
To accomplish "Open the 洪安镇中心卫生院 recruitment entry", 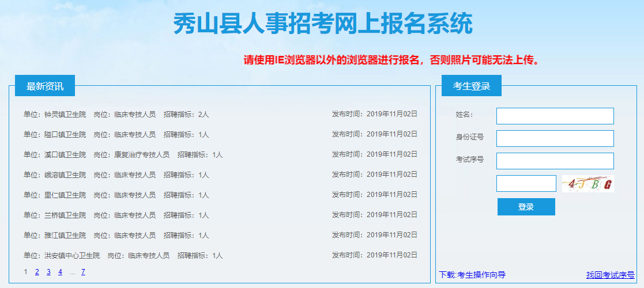I will click(x=123, y=255).
